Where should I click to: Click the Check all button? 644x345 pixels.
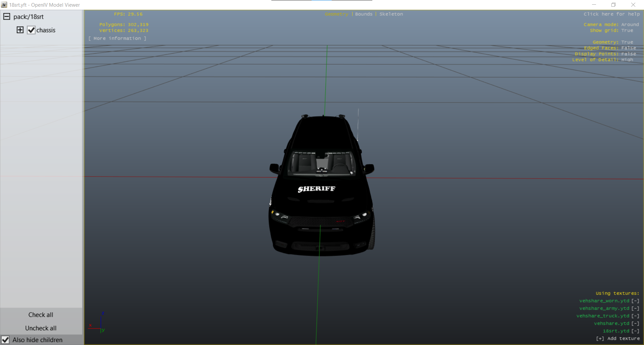pos(41,315)
